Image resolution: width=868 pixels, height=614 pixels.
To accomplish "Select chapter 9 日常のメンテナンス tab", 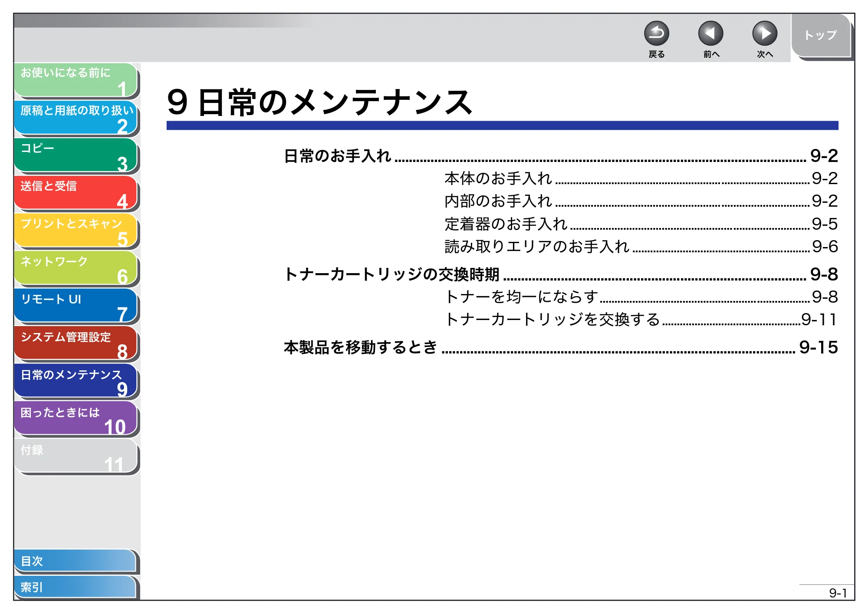I will 76,381.
